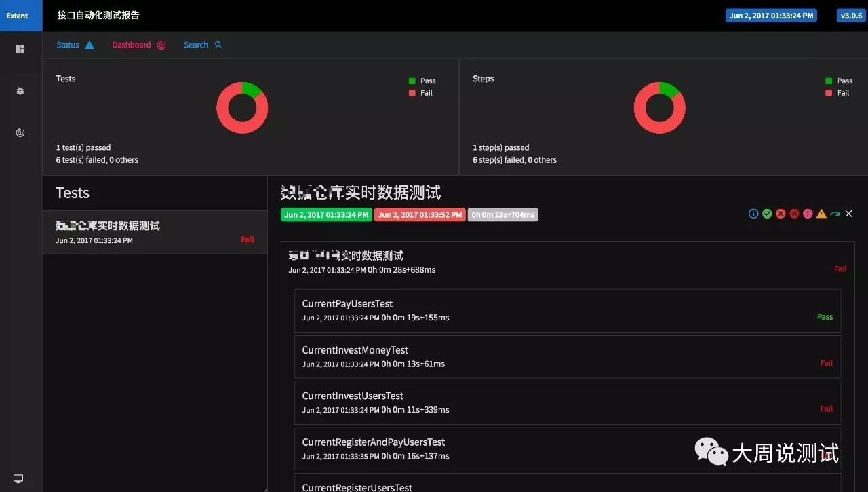Click the Extent logo
The image size is (868, 492).
(21, 16)
